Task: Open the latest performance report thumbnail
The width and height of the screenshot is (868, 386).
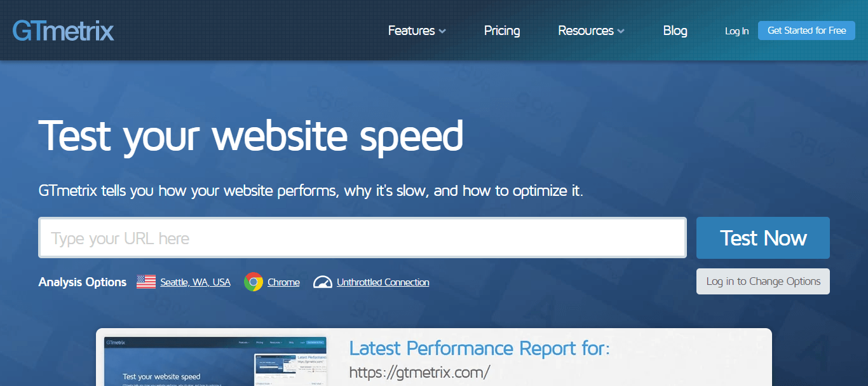Action: pos(215,361)
